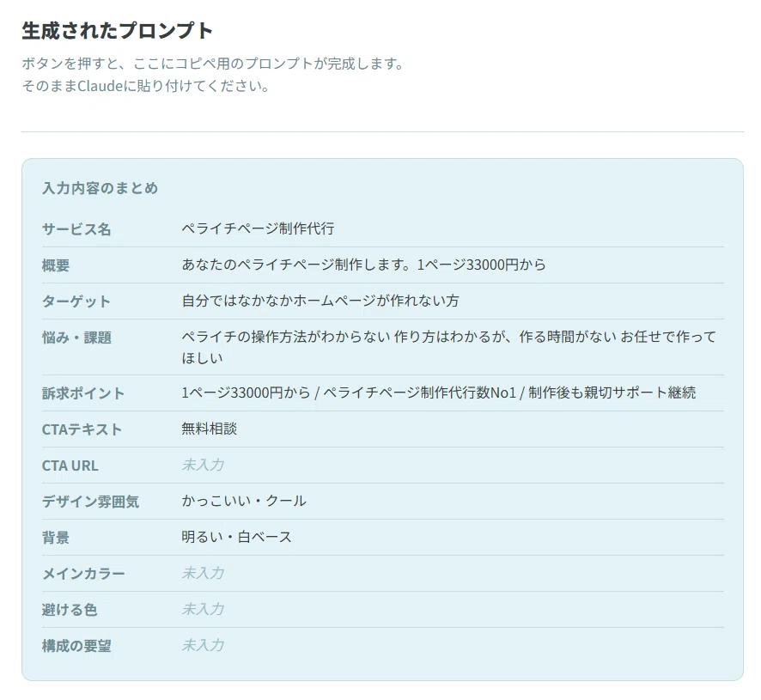Click the ターゲット label

click(76, 301)
